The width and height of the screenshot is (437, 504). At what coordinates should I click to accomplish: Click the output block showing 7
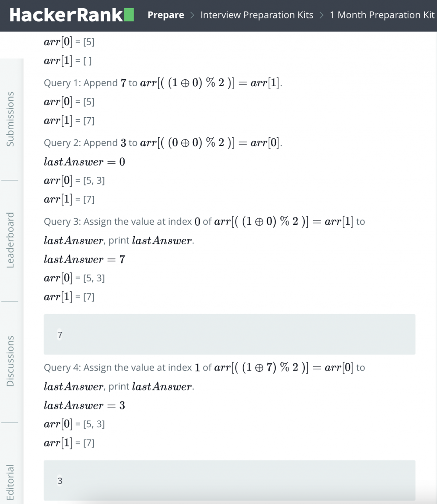pyautogui.click(x=230, y=335)
